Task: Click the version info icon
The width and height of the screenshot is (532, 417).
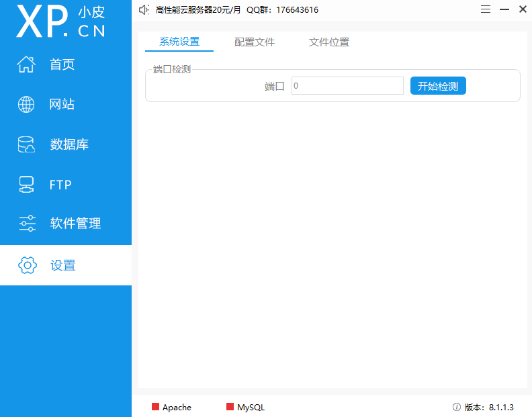Action: (x=457, y=407)
